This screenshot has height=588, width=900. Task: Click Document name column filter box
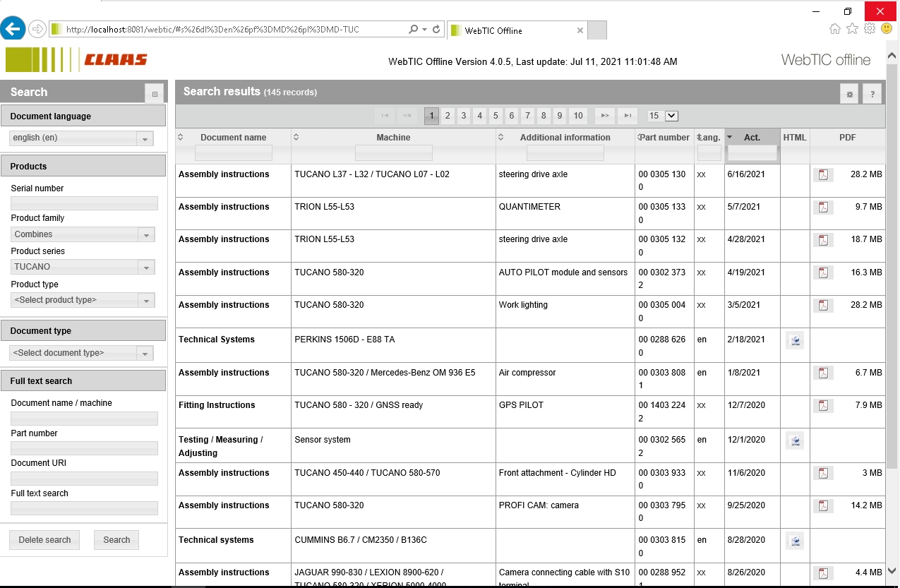[234, 152]
